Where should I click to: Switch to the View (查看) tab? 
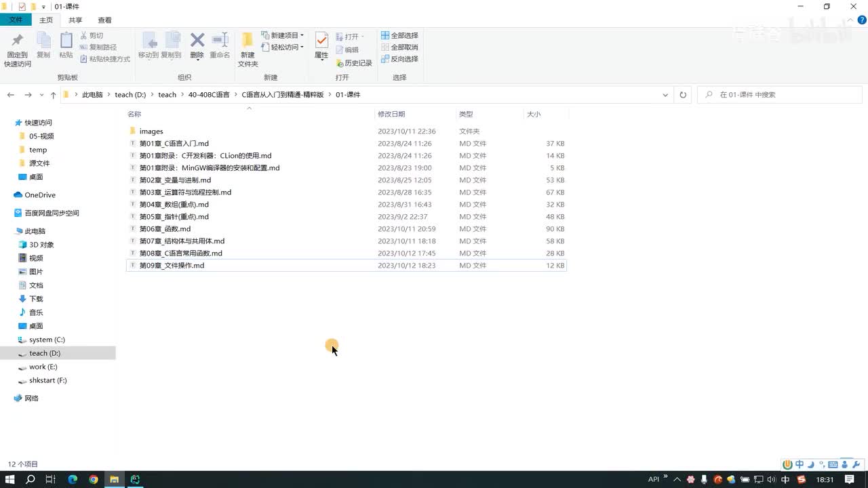coord(104,20)
